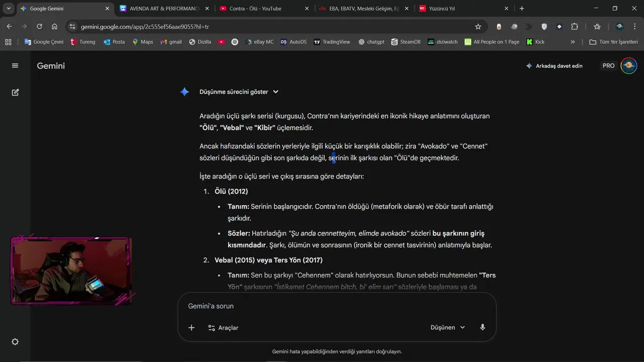The height and width of the screenshot is (362, 644).
Task: Click the Gemini sparkle icon beside the response
Action: [185, 92]
